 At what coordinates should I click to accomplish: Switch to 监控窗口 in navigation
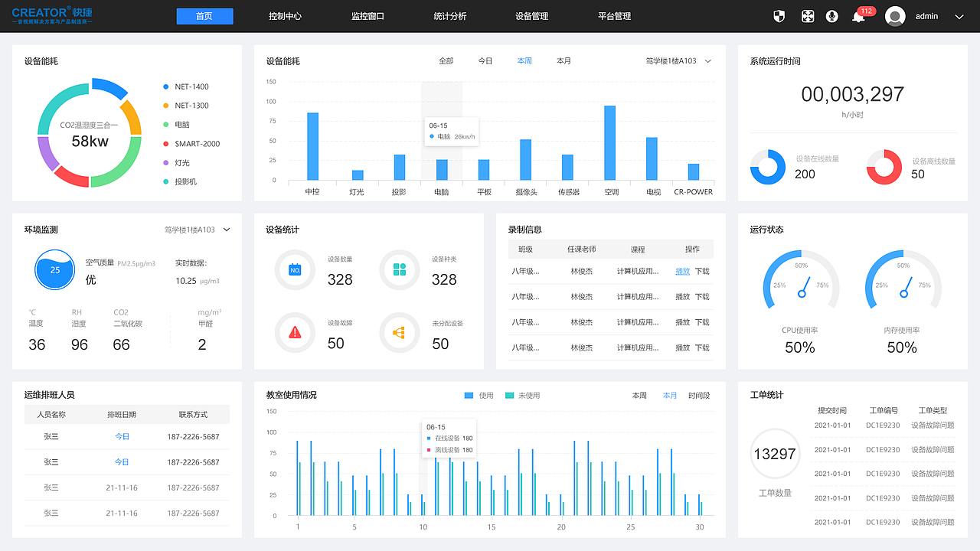pos(367,16)
